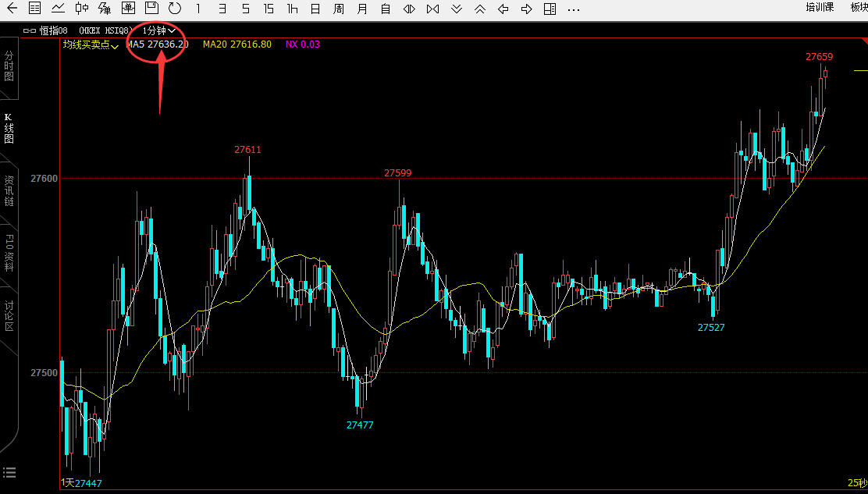The image size is (868, 494).
Task: Click the 27659 high price label
Action: (819, 57)
